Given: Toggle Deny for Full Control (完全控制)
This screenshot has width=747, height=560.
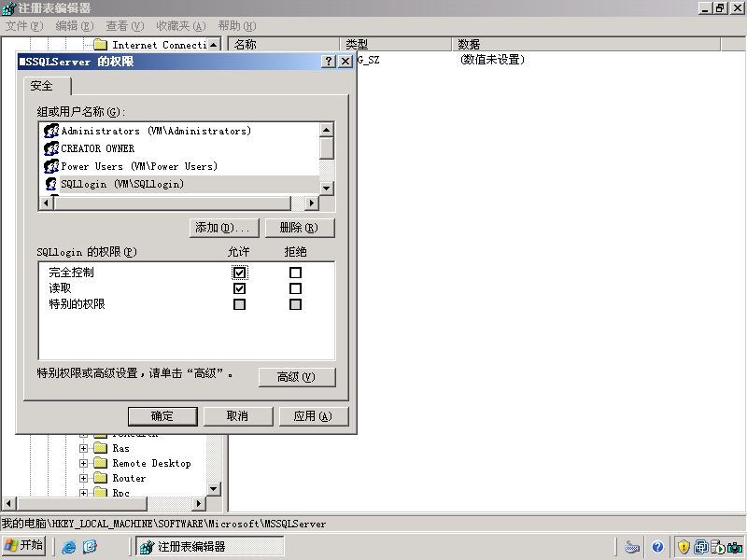Looking at the screenshot, I should [295, 273].
